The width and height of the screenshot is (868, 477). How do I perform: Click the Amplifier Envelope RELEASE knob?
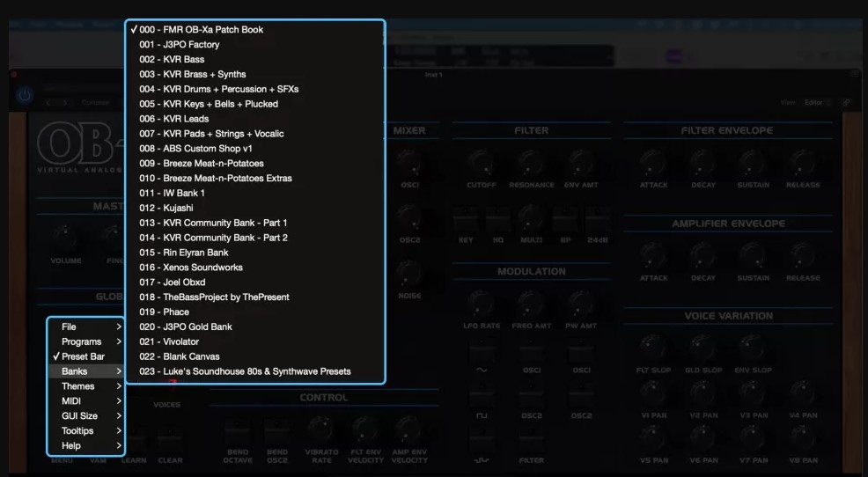(x=803, y=255)
